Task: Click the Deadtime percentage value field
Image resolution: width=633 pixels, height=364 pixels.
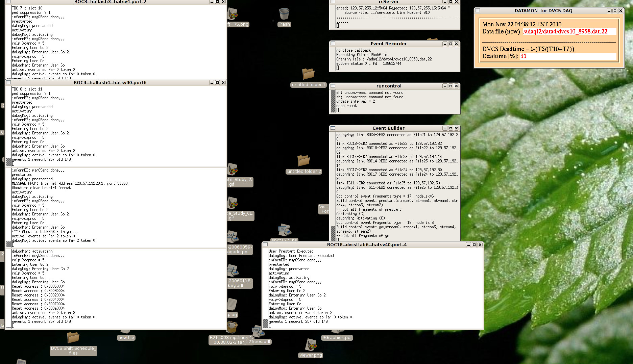Action: 567,56
